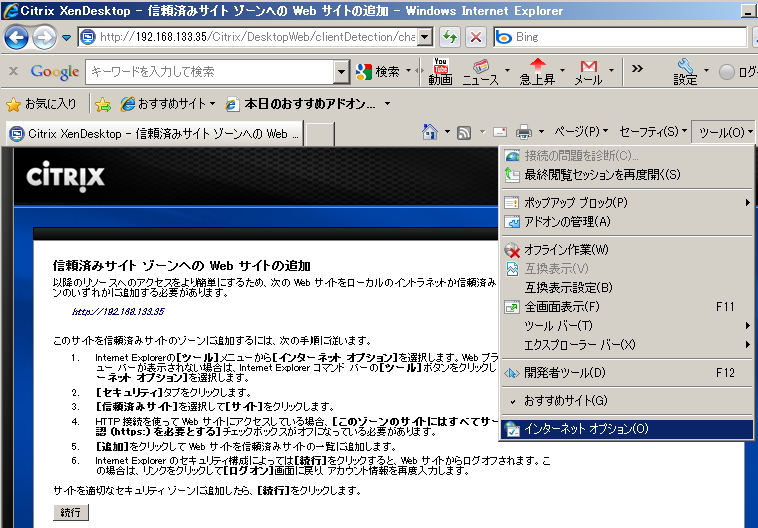
Task: Click the add to favorites bar icon
Action: pyautogui.click(x=103, y=104)
